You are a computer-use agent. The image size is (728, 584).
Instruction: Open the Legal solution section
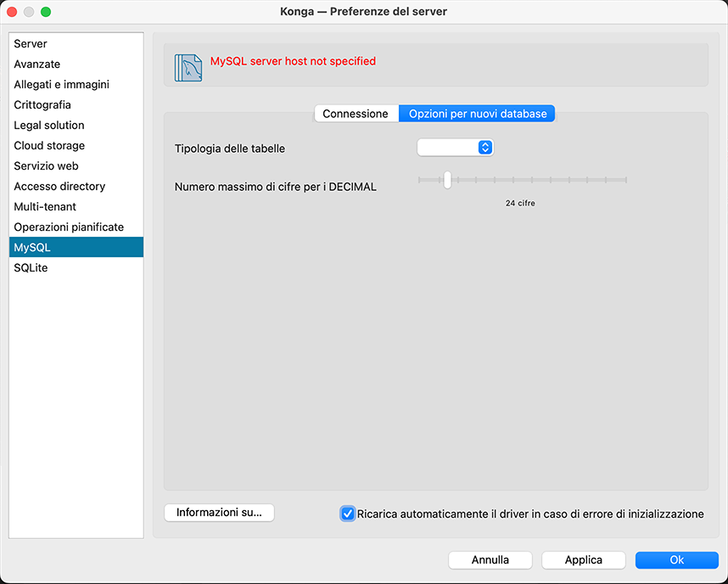point(49,125)
